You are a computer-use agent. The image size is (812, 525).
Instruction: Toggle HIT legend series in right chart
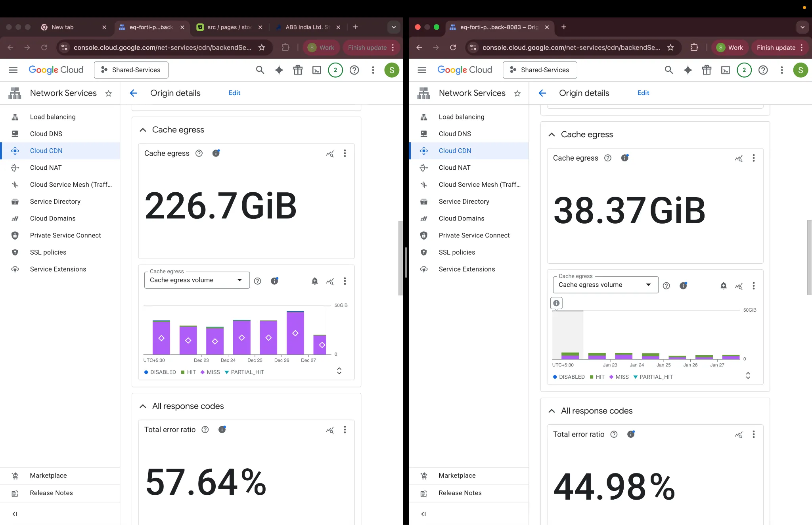coord(597,377)
